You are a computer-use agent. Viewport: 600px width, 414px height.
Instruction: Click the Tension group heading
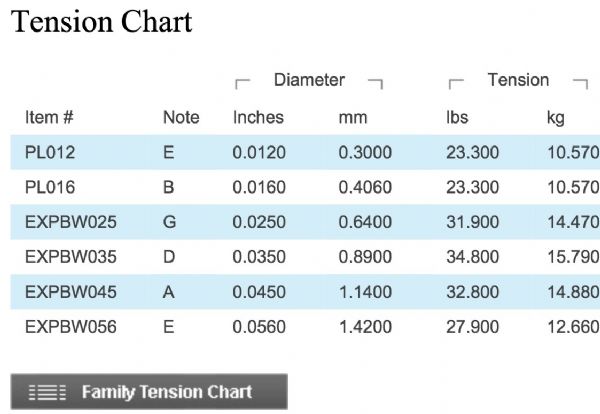click(518, 80)
